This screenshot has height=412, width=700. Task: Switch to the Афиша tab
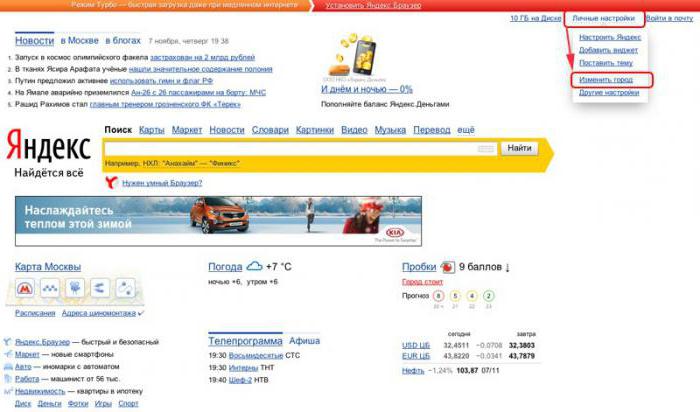click(x=304, y=341)
